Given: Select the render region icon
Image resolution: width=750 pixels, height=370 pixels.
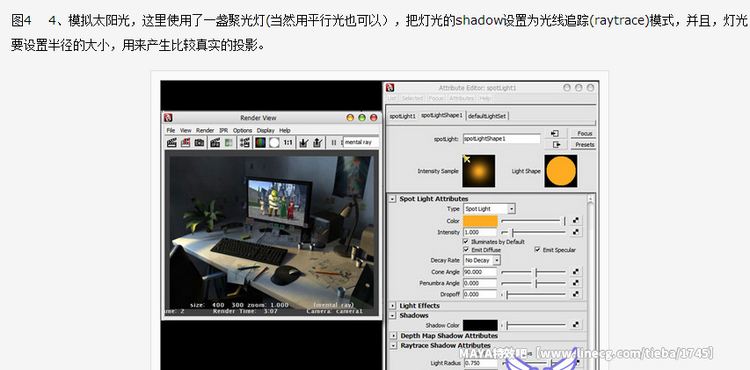Looking at the screenshot, I should tap(186, 142).
